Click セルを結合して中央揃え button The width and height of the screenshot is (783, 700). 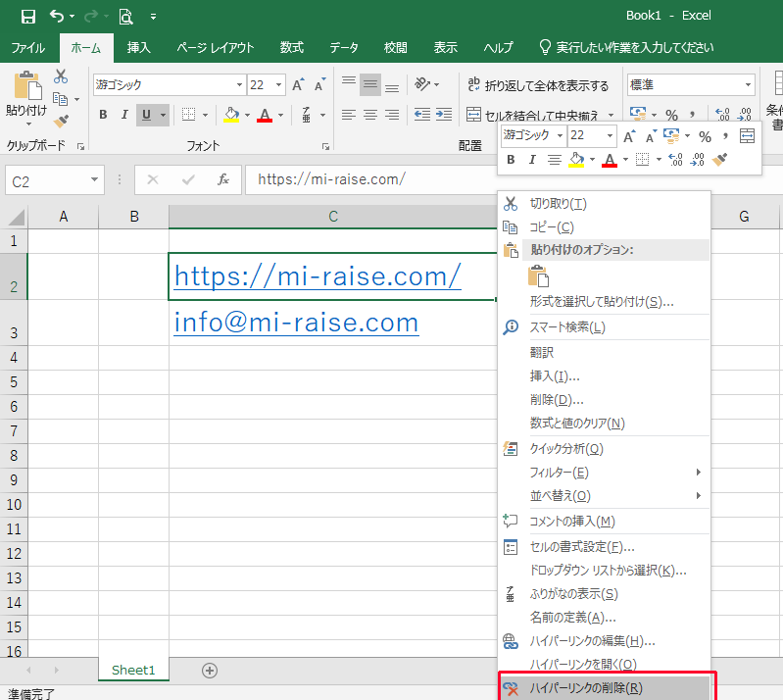click(x=533, y=115)
